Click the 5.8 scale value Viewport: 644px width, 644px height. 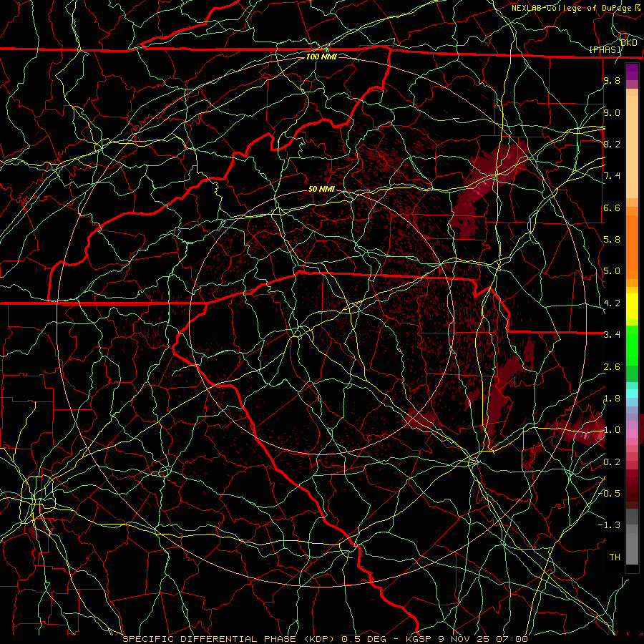coord(612,240)
